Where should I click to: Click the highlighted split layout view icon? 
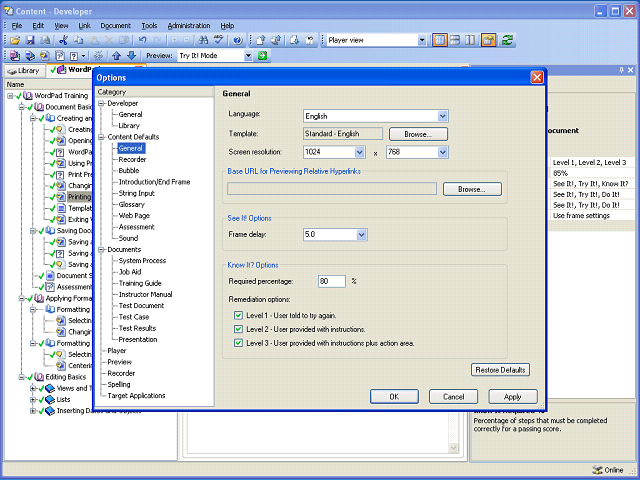(x=440, y=40)
